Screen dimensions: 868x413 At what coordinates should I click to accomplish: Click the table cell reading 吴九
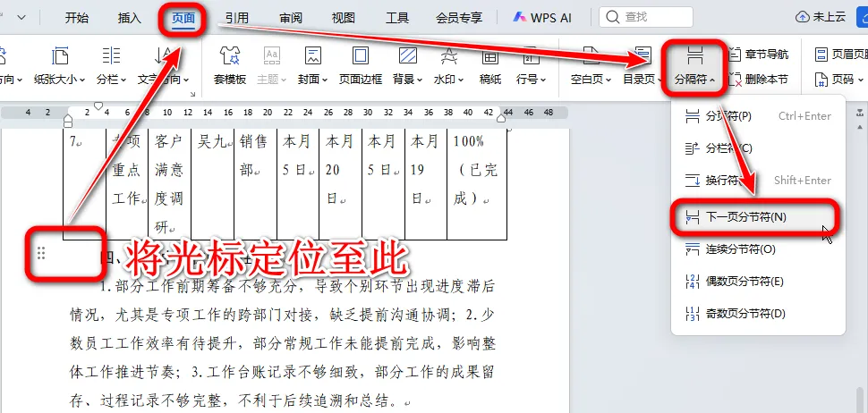[x=213, y=184]
